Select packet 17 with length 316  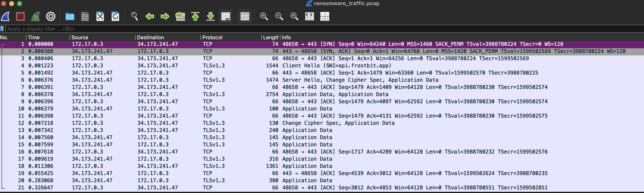point(322,159)
